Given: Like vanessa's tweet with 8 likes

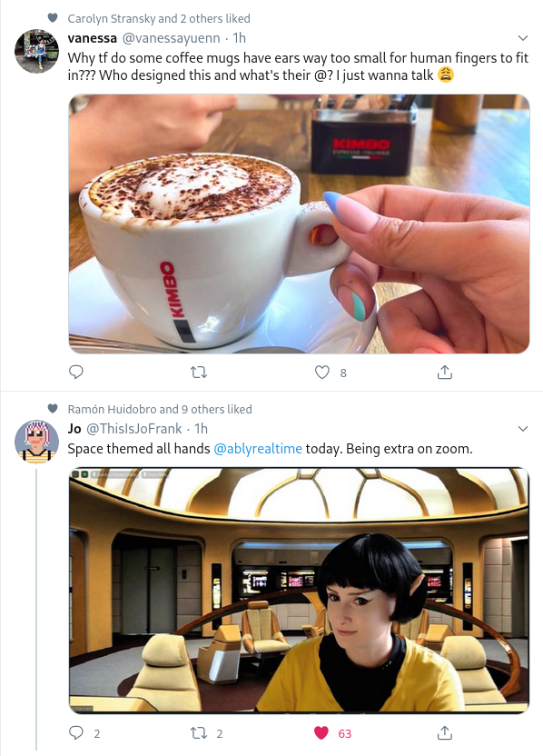Looking at the screenshot, I should pos(321,373).
